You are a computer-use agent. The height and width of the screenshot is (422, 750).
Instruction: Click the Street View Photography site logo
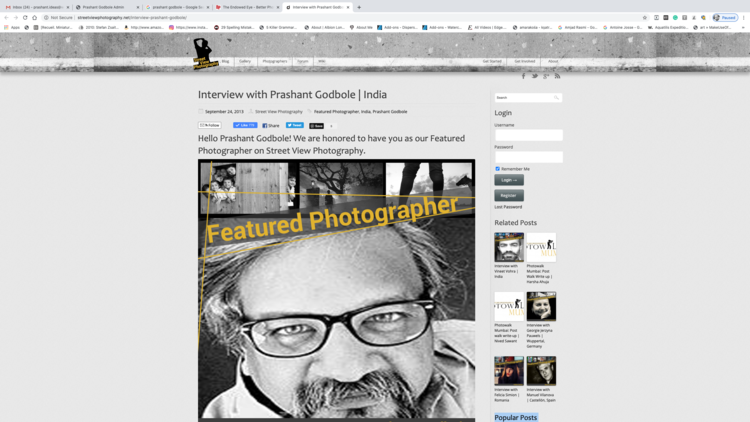[203, 53]
